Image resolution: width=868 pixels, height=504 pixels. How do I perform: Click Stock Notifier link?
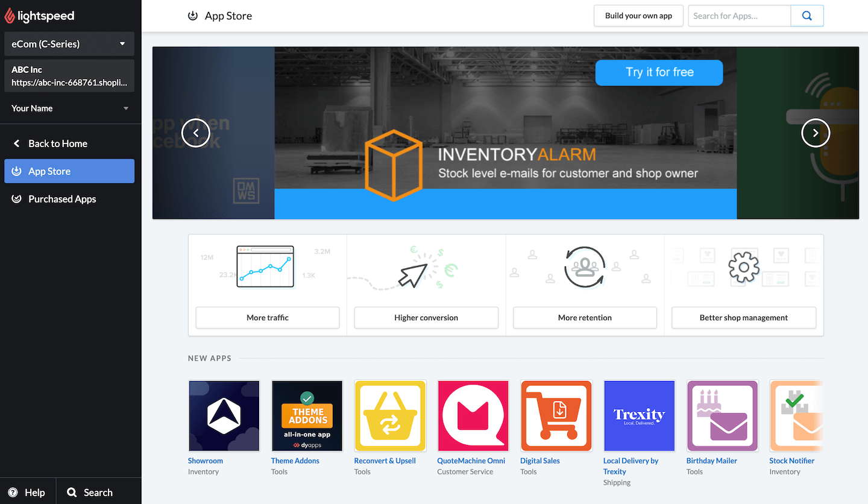tap(792, 461)
